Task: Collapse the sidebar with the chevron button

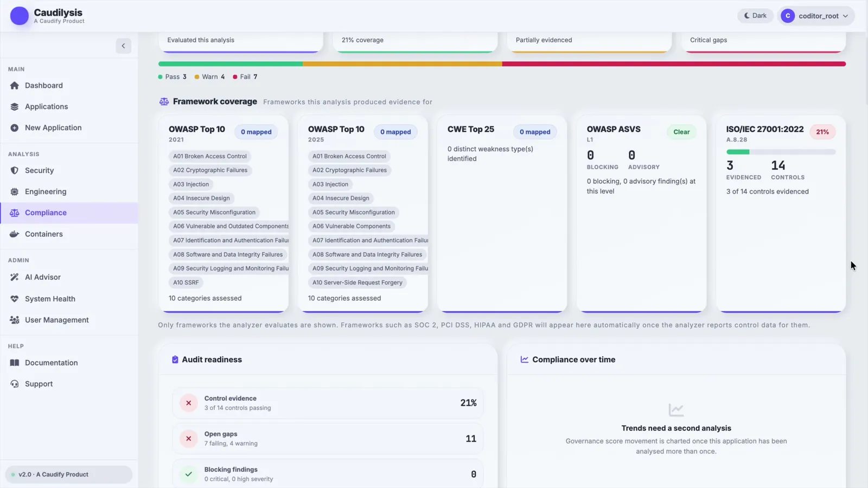Action: point(123,46)
